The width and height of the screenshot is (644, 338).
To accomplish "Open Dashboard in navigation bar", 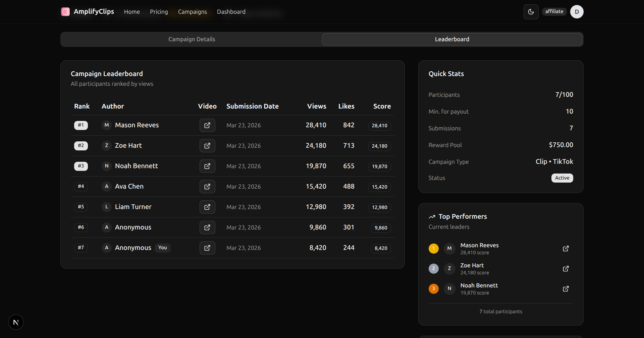I will [231, 12].
